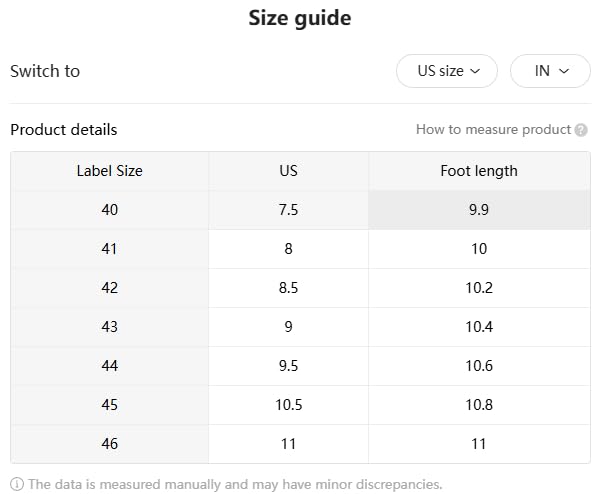Open the US size dropdown
Screen dimensions: 603x494
pos(447,71)
